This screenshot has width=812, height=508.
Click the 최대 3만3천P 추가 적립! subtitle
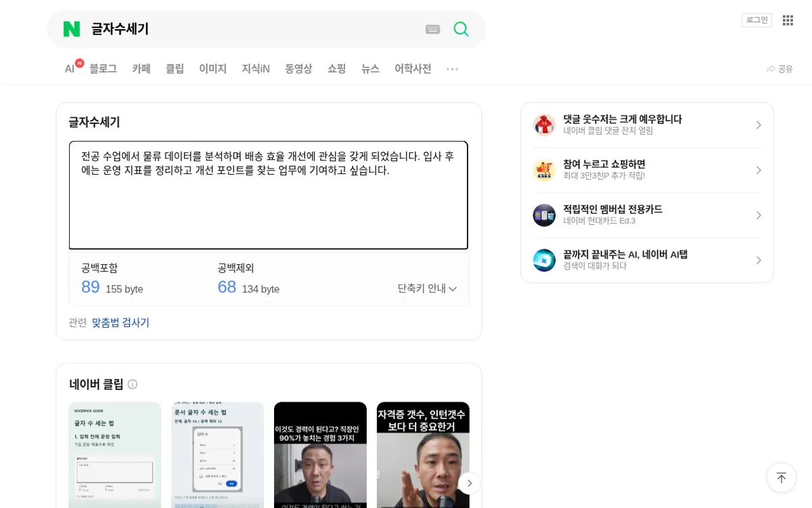click(604, 176)
